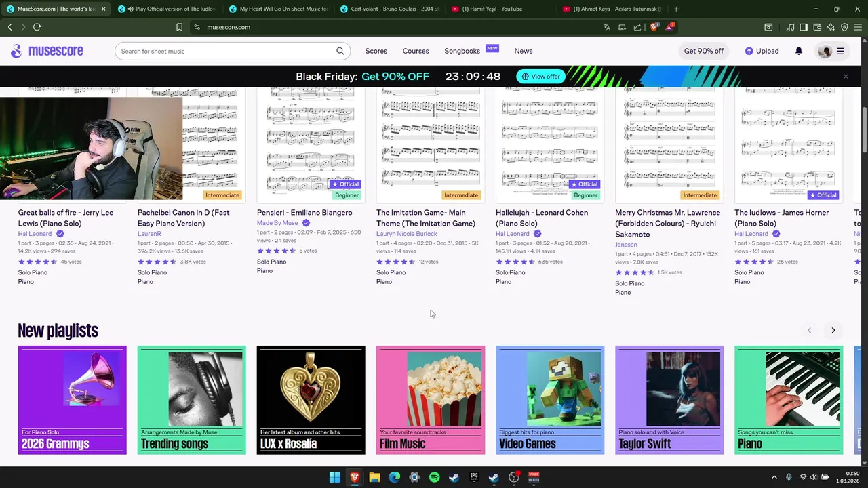Click the Upload button
The height and width of the screenshot is (488, 868).
tap(762, 51)
